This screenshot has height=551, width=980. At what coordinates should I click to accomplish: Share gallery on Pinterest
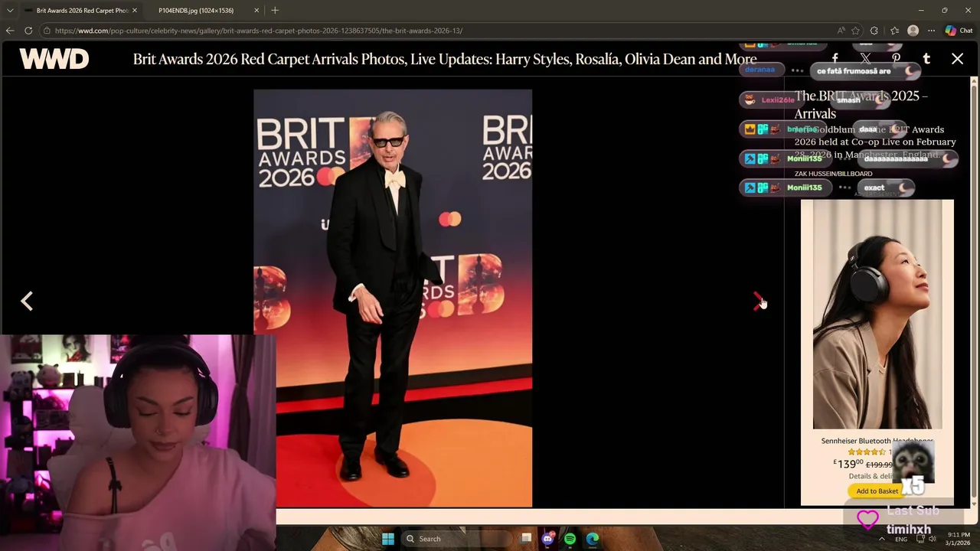click(x=896, y=59)
